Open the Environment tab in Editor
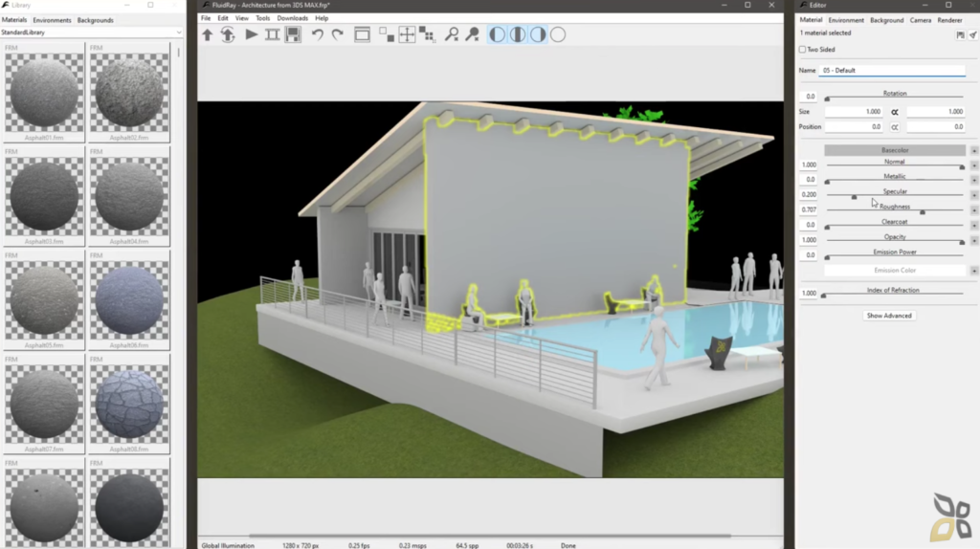The height and width of the screenshot is (549, 980). point(846,20)
